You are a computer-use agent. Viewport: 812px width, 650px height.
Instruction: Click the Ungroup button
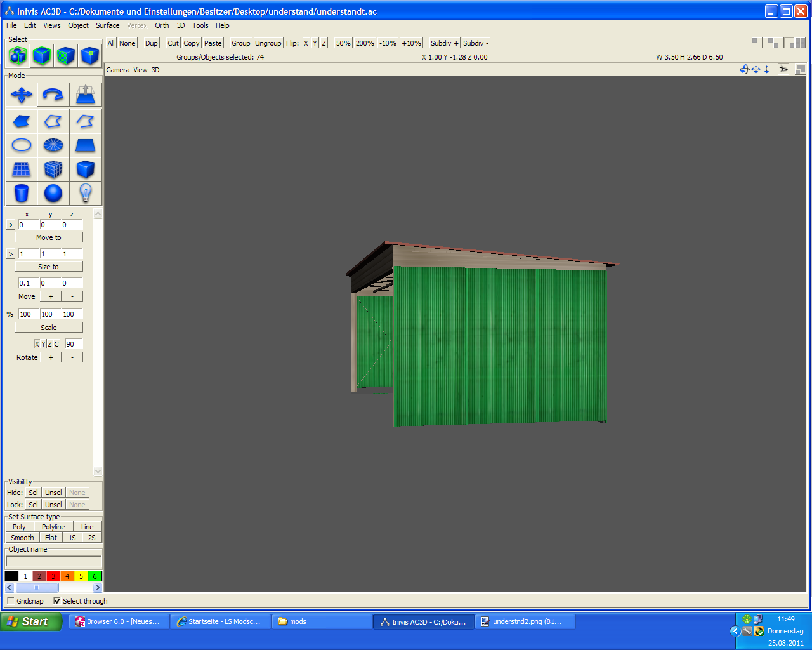268,43
